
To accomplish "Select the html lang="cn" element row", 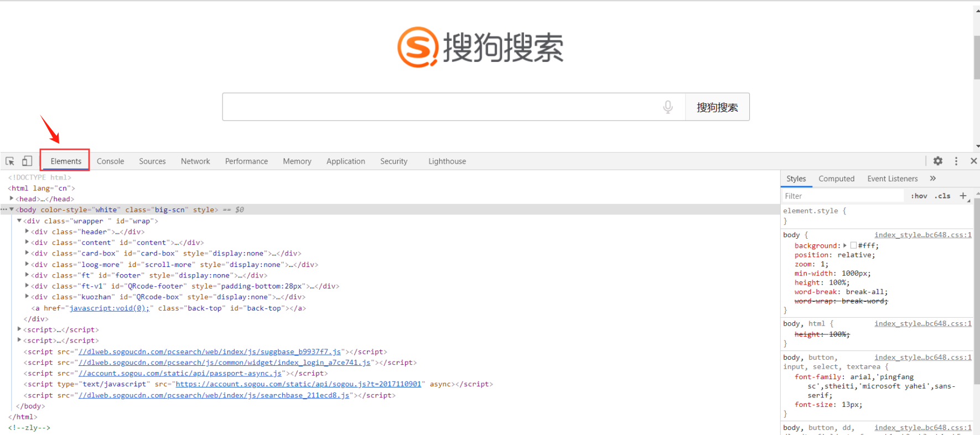I will [x=42, y=188].
